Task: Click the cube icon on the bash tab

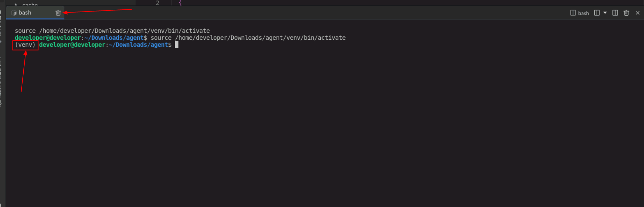Action: [x=14, y=13]
